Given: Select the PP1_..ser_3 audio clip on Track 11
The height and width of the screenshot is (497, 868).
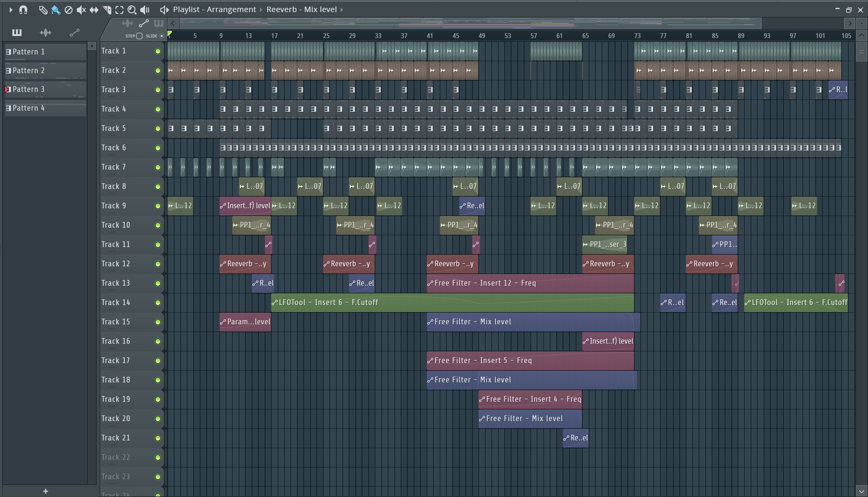Looking at the screenshot, I should pos(604,244).
